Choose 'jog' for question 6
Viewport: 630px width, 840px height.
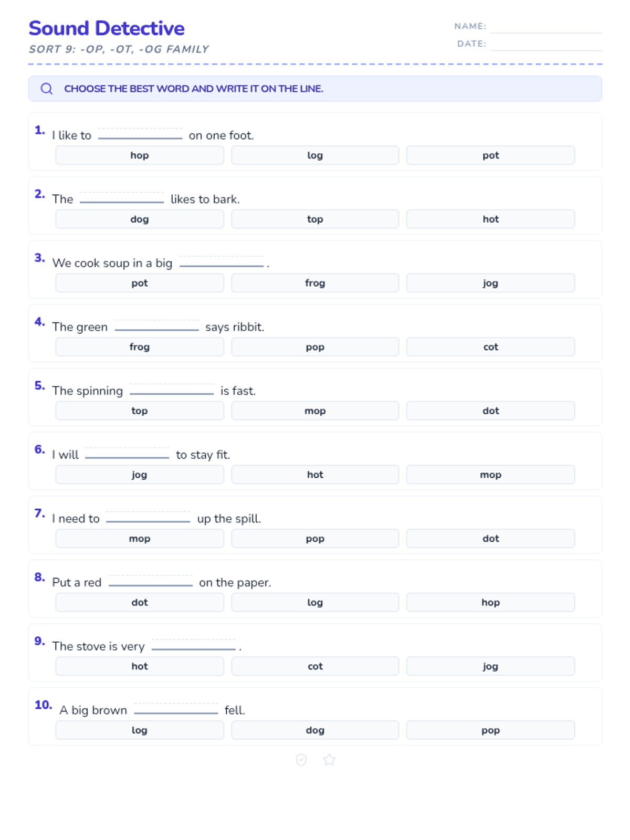point(140,475)
